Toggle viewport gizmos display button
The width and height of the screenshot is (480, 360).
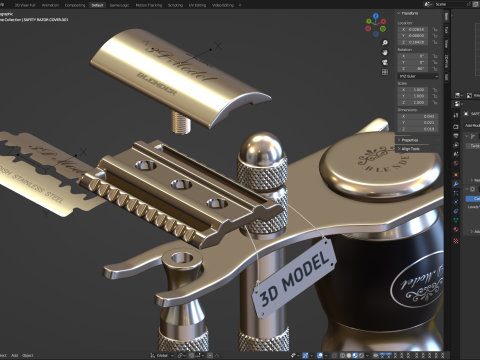click(305, 355)
